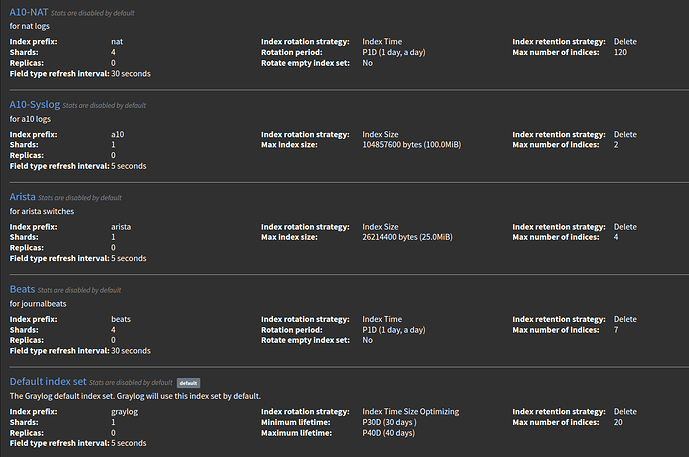This screenshot has height=457, width=689.
Task: Click 'Stats are disabled by default' next to Beats
Action: pos(79,290)
